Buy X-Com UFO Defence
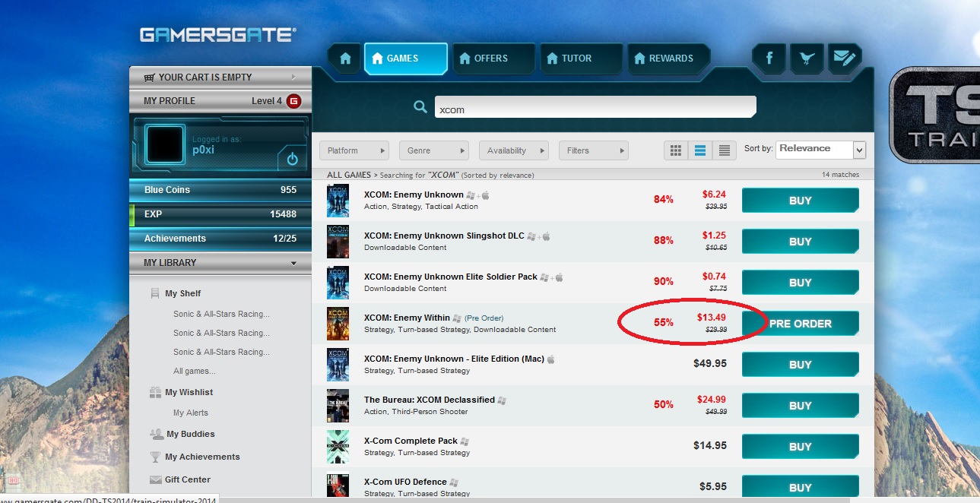The height and width of the screenshot is (503, 980). 800,488
